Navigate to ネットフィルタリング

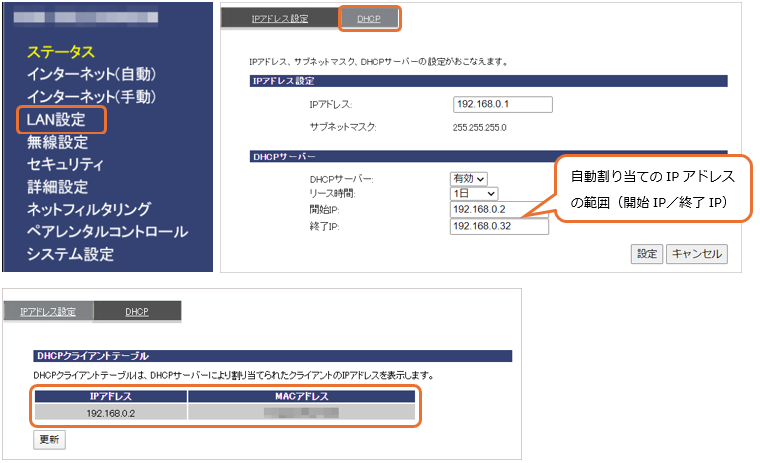coord(89,209)
